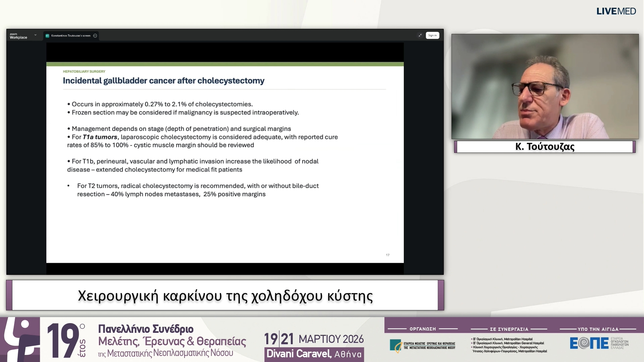Click slide page number 17
Screen dimensions: 644x362
pos(387,255)
